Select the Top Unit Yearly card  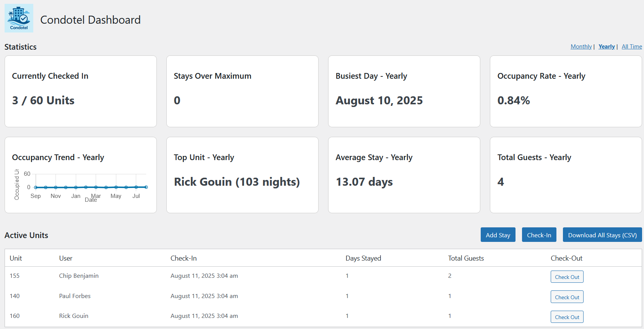click(x=242, y=175)
